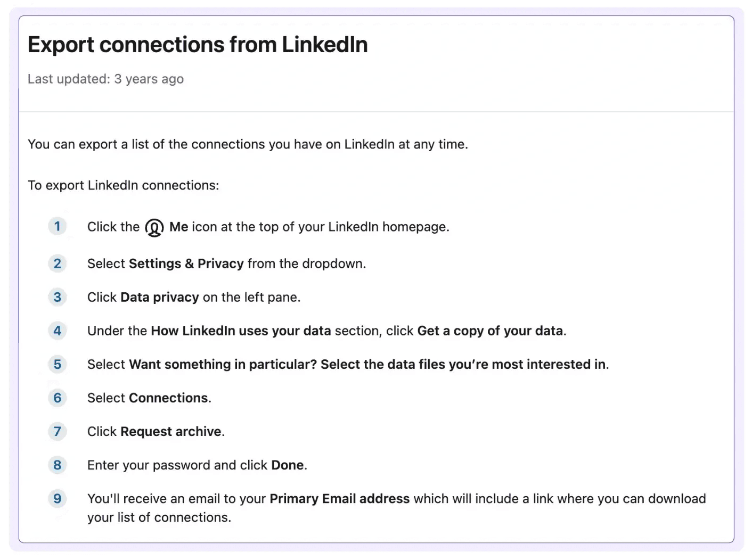Click the step 4 number badge
The image size is (752, 560).
pyautogui.click(x=58, y=331)
